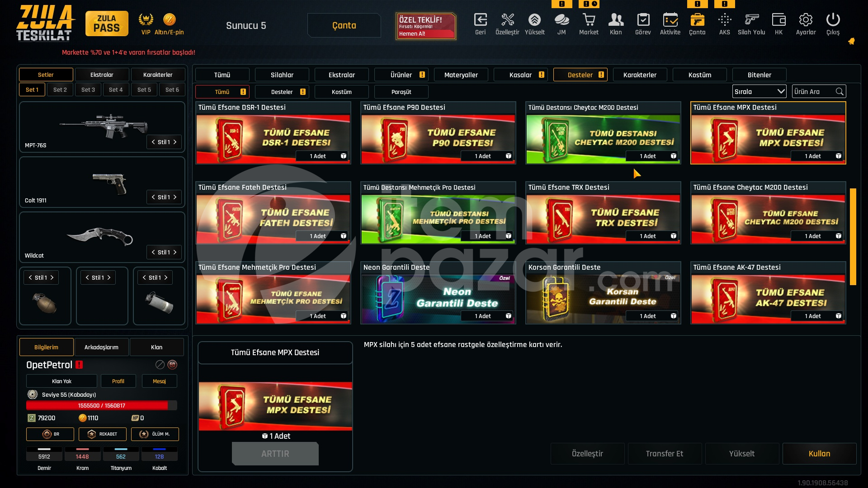Switch to the Kasalar category tab
This screenshot has height=488, width=868.
tap(521, 75)
